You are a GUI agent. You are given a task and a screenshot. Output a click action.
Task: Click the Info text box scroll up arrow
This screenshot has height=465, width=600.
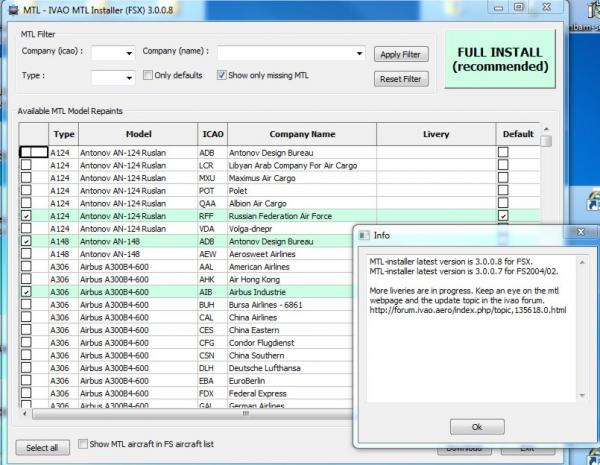[582, 263]
